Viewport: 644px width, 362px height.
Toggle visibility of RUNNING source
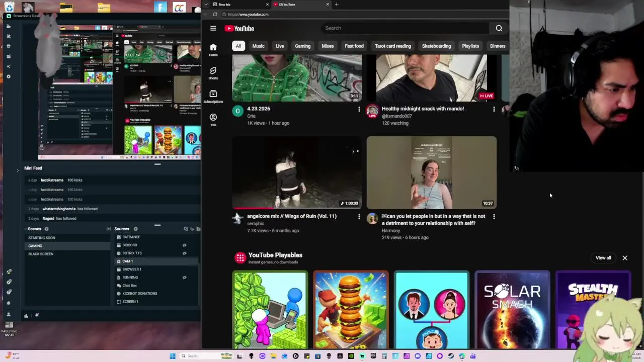point(184,278)
